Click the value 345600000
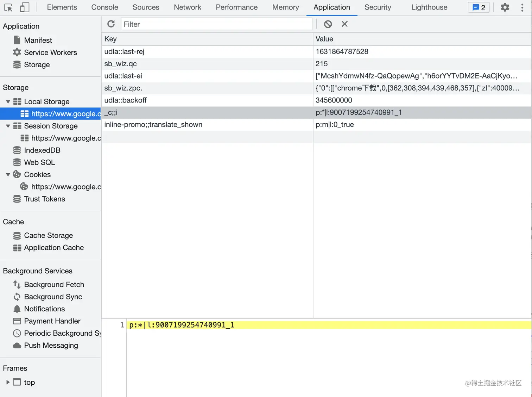Viewport: 532px width, 397px height. click(334, 100)
